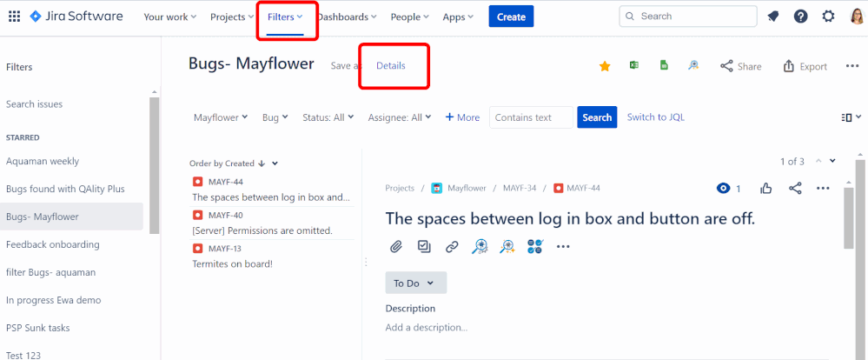Click the issue share icon

(795, 189)
